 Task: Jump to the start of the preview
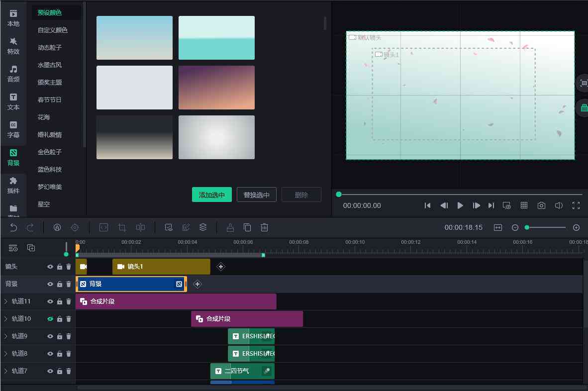(x=427, y=205)
